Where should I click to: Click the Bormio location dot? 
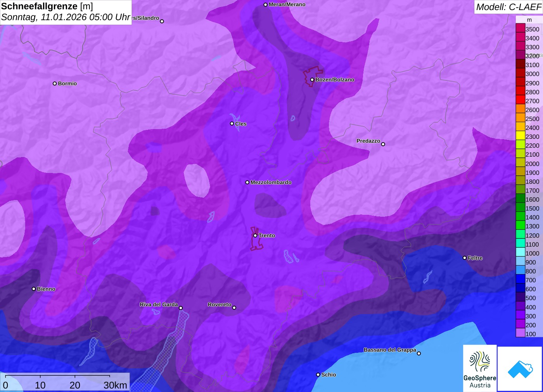click(x=55, y=83)
